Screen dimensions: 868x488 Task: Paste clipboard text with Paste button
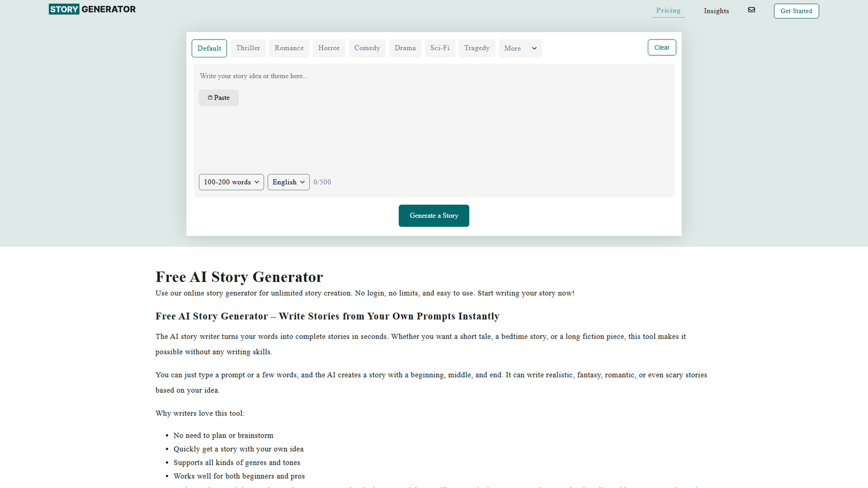[219, 98]
